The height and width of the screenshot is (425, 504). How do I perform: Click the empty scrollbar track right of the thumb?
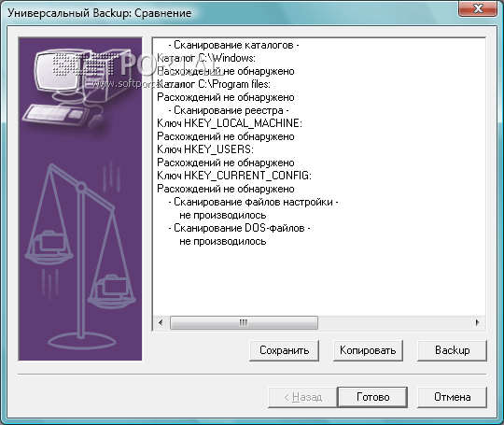click(394, 322)
